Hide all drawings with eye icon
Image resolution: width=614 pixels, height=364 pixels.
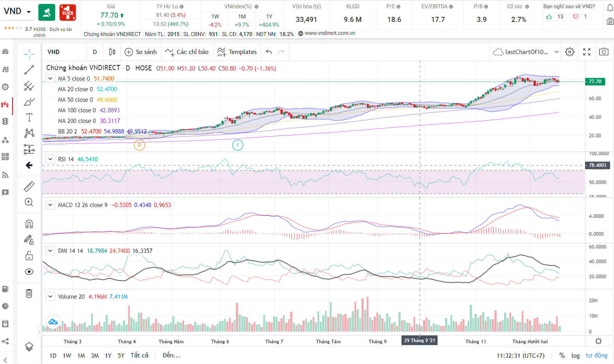(x=29, y=272)
